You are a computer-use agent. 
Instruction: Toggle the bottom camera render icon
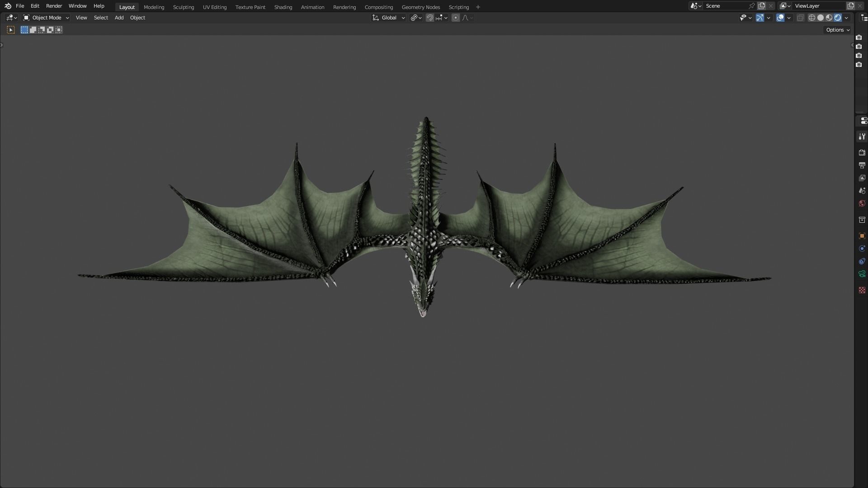click(x=859, y=65)
